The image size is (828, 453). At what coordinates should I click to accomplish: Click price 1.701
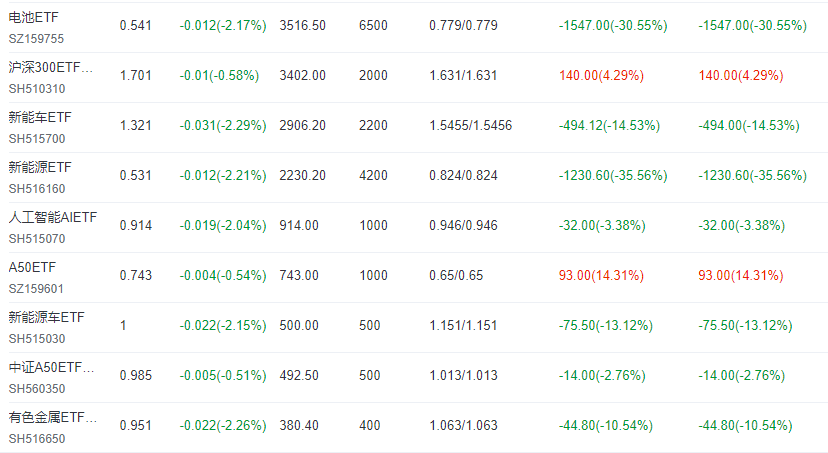point(136,76)
